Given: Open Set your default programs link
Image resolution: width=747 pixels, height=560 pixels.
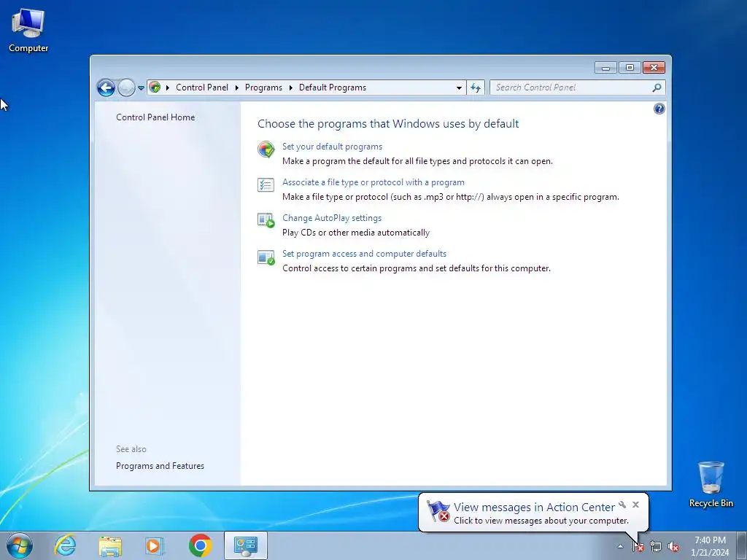Looking at the screenshot, I should coord(332,147).
